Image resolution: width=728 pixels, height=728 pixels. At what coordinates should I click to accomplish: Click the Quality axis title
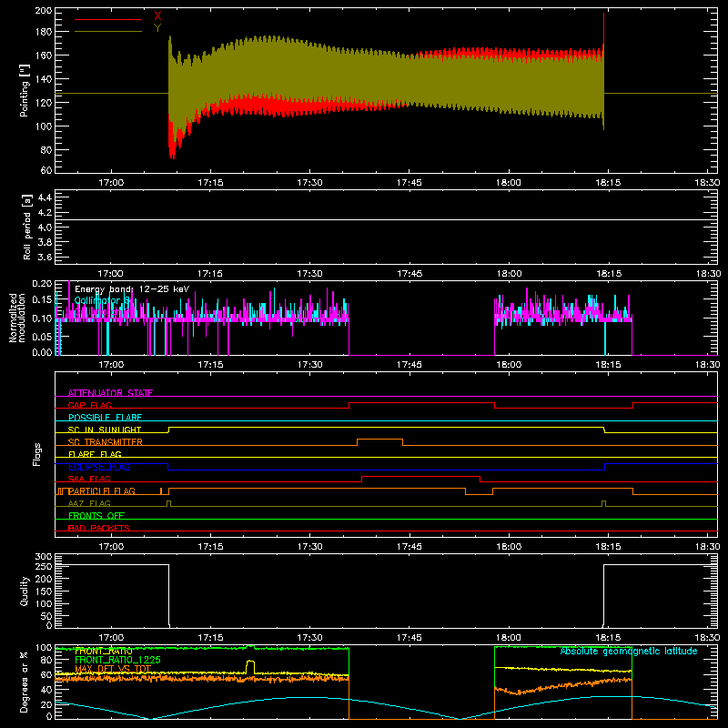coord(25,591)
